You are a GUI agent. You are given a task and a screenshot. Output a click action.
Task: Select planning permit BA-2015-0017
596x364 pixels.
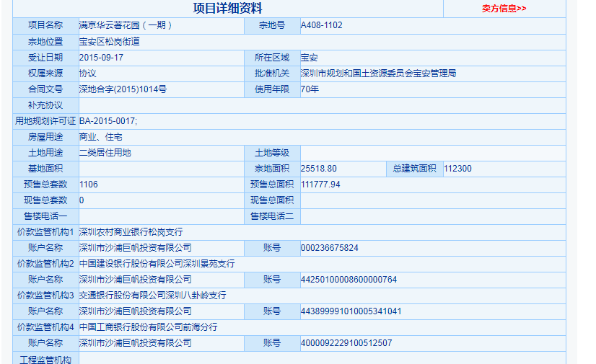(108, 121)
